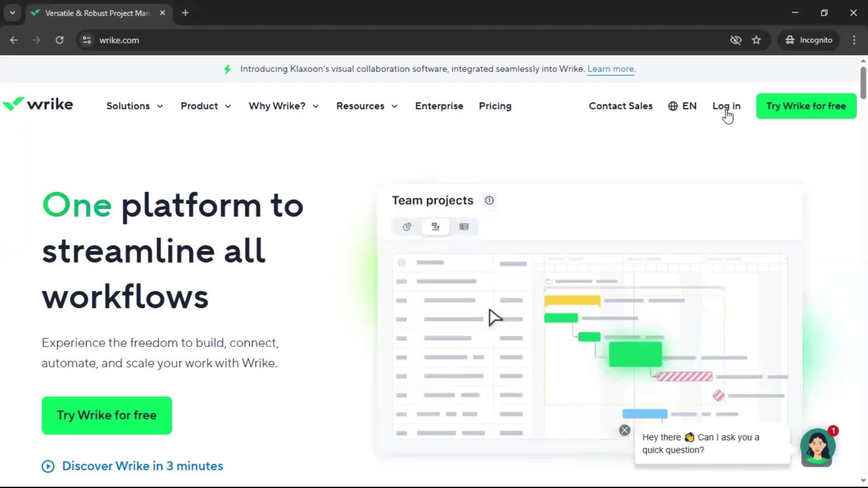Switch Team projects to chart view
868x488 pixels.
coord(407,227)
